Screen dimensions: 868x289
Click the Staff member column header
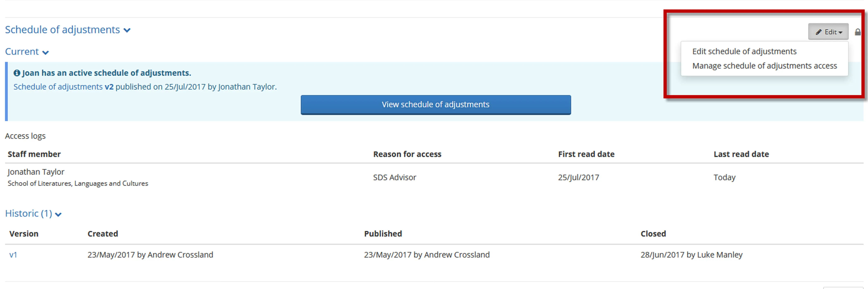(34, 154)
